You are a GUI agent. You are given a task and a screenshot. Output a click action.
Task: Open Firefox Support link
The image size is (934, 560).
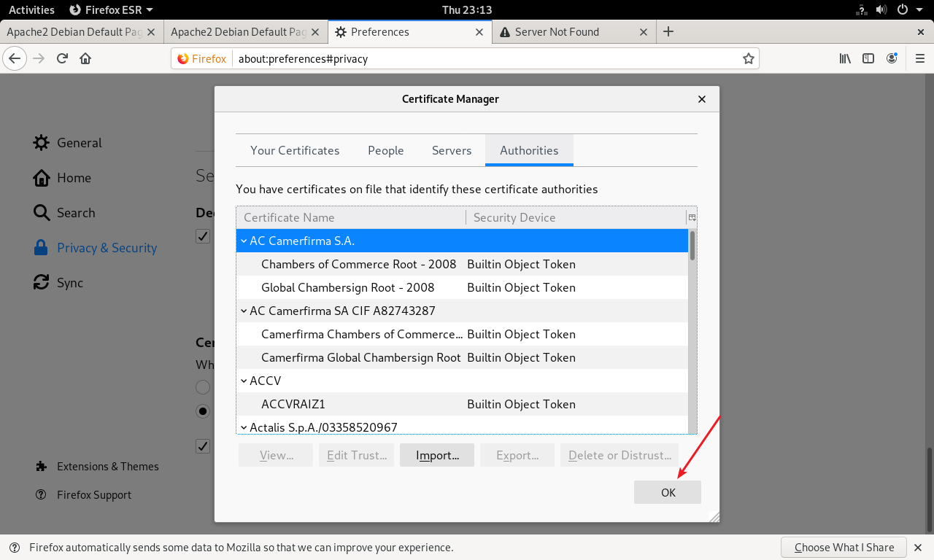(x=84, y=495)
